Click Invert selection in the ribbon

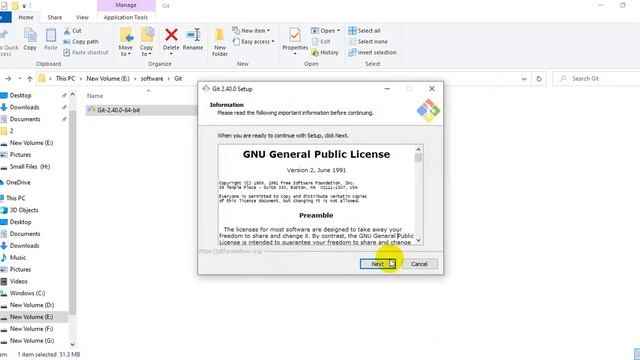point(373,53)
